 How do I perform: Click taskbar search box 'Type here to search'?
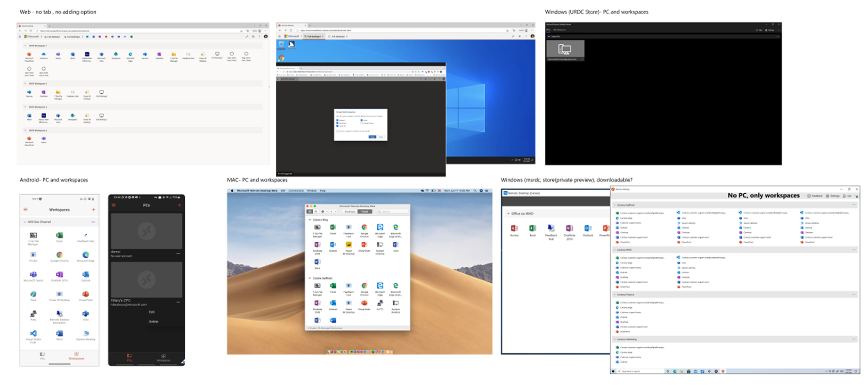pos(641,371)
